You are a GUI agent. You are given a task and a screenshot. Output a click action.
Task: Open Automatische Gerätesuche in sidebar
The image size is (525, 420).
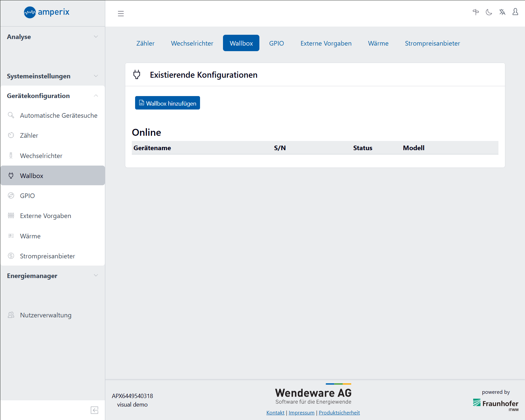(x=58, y=115)
